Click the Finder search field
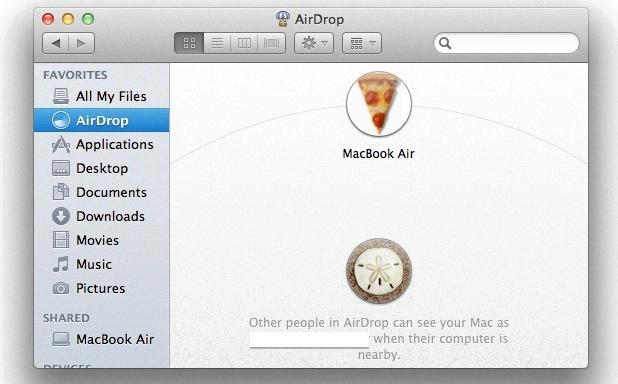Image resolution: width=618 pixels, height=384 pixels. click(x=506, y=43)
